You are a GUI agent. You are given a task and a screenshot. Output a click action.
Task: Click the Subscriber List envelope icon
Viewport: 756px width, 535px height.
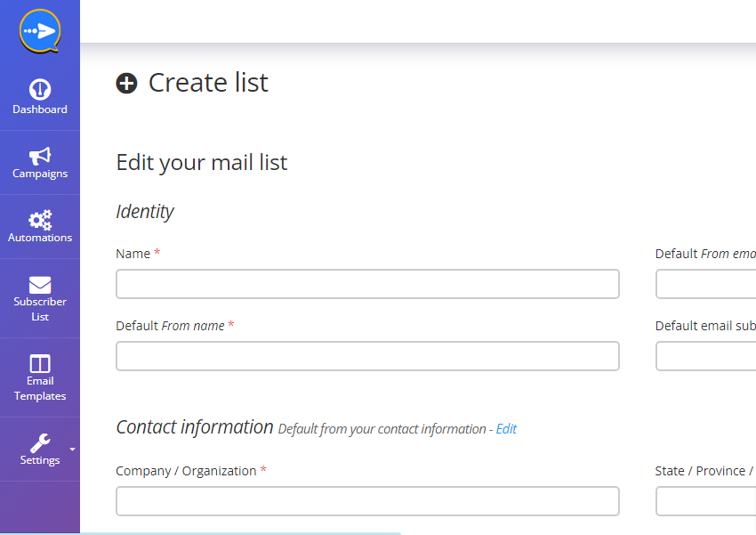click(40, 285)
